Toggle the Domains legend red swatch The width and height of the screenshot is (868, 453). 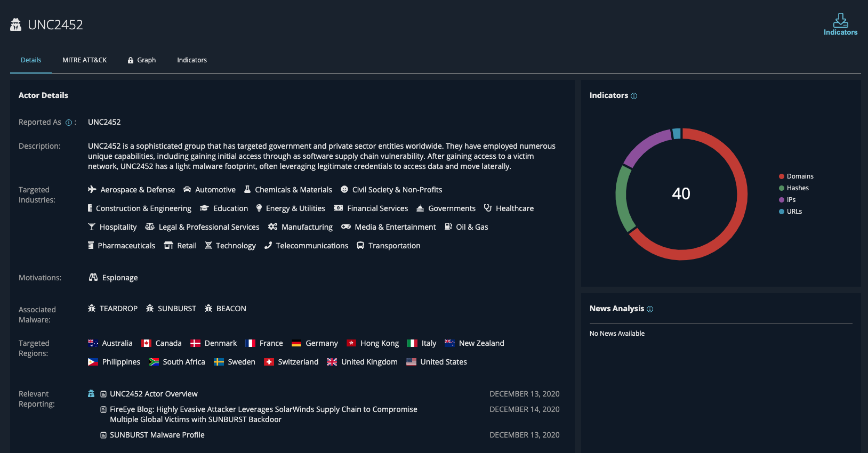pyautogui.click(x=782, y=176)
